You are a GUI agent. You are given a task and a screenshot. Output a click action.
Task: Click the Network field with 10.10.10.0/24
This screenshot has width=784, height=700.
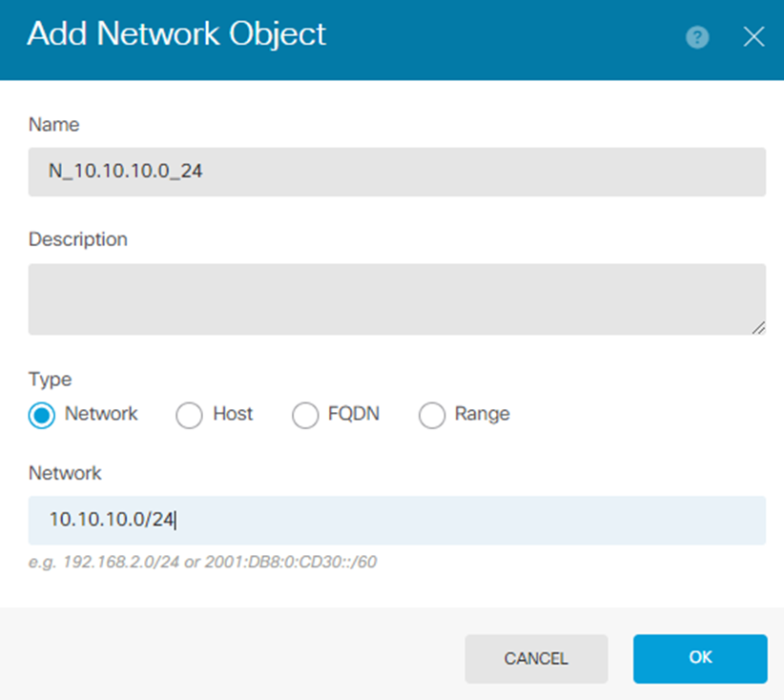coord(397,520)
